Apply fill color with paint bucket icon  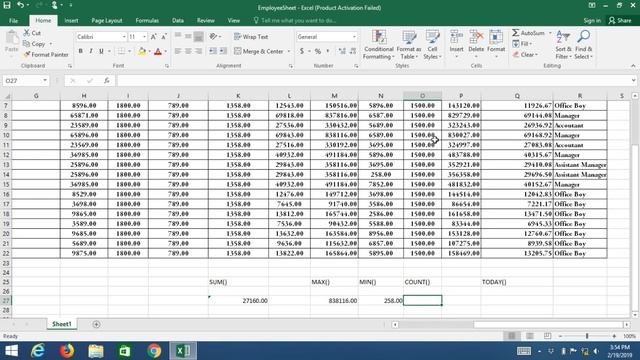[x=142, y=51]
